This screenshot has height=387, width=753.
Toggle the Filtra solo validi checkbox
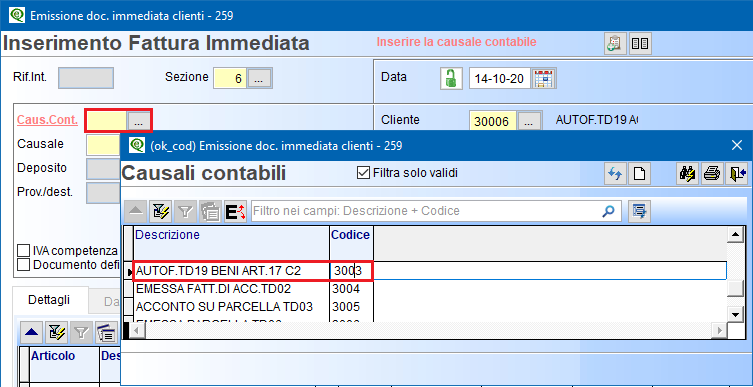click(x=363, y=173)
